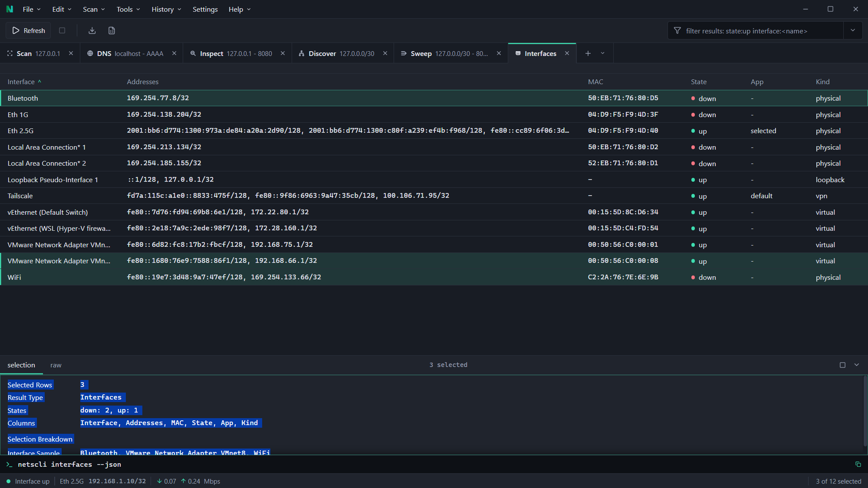Open the Tools menu

[x=128, y=9]
